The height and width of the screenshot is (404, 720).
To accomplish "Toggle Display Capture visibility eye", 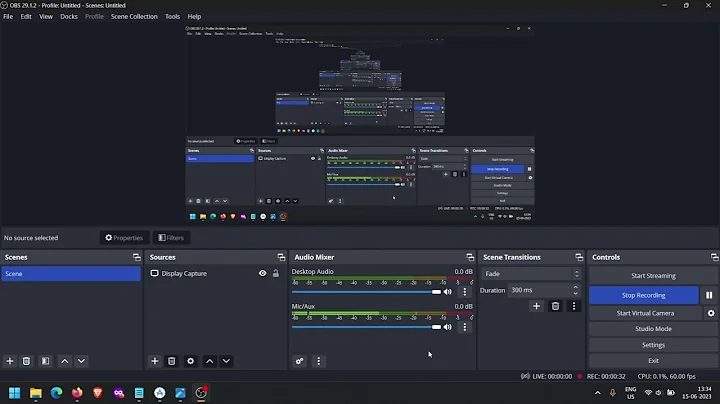I will 263,274.
